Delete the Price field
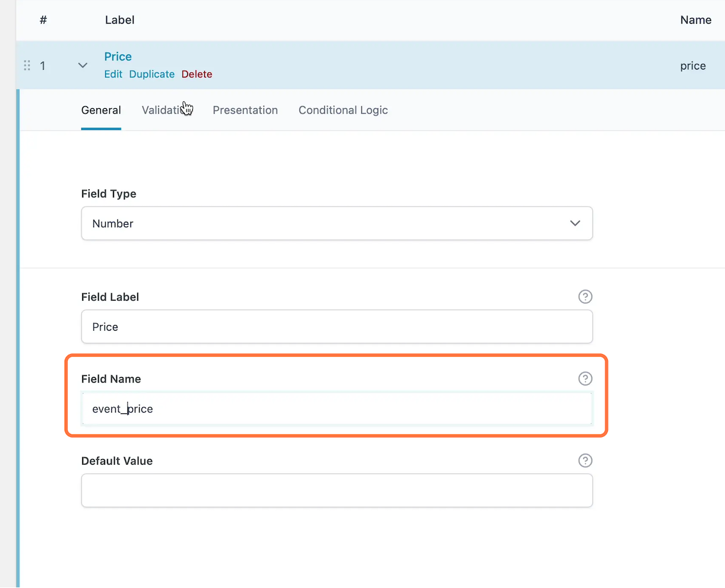This screenshot has height=588, width=725. click(196, 74)
